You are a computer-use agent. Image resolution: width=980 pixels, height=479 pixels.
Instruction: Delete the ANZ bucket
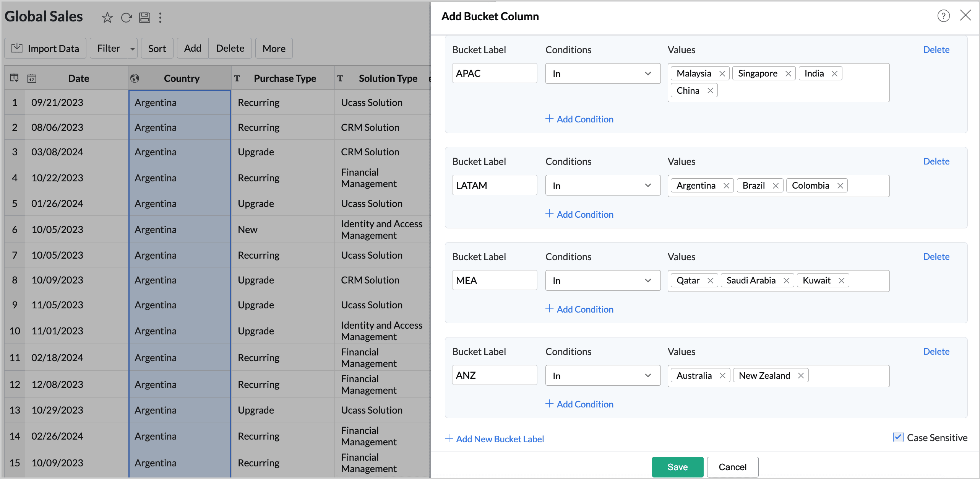936,352
